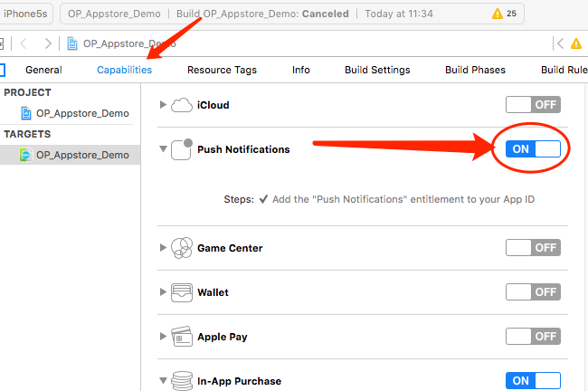Image resolution: width=588 pixels, height=391 pixels.
Task: Switch on the Apple Pay capability
Action: point(533,336)
